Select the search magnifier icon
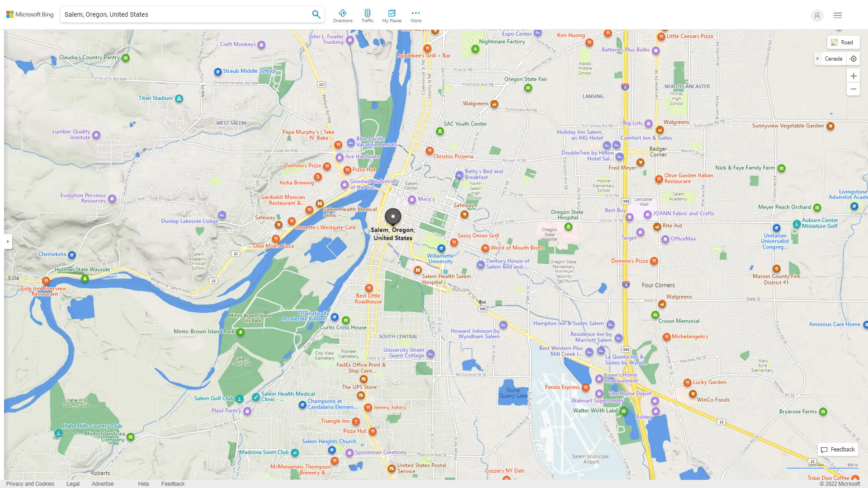Screen dimensions: 868x488 316,14
